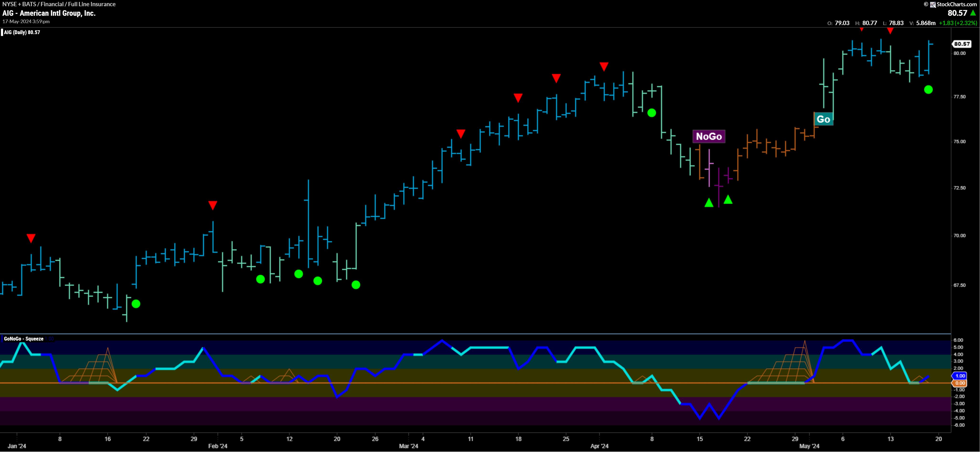This screenshot has height=452, width=980.
Task: Click the Apr '24 date axis label
Action: coord(599,446)
